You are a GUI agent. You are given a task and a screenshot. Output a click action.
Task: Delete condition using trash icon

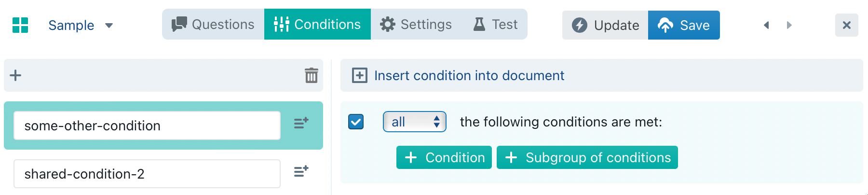[x=311, y=75]
